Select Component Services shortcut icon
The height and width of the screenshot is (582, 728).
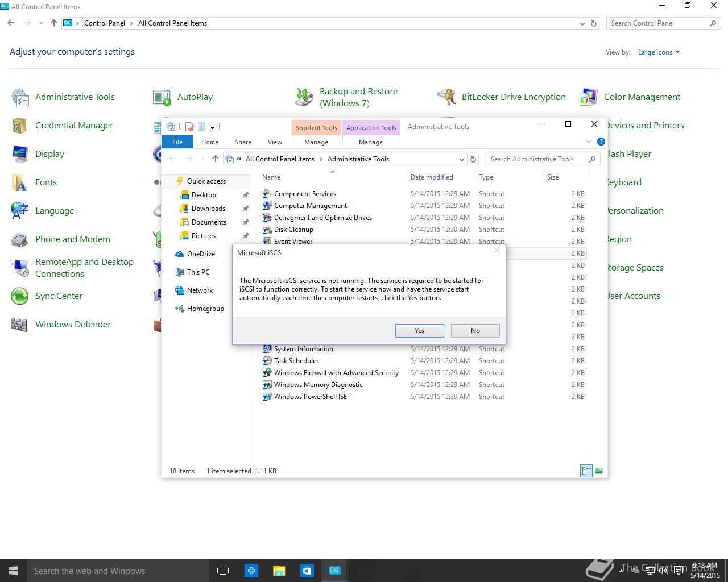tap(267, 194)
